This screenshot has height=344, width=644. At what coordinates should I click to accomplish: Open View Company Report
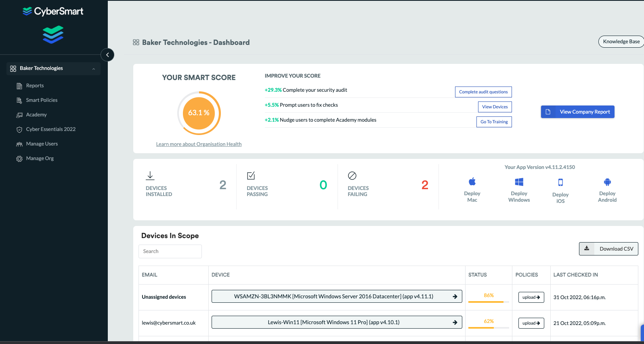coord(577,112)
